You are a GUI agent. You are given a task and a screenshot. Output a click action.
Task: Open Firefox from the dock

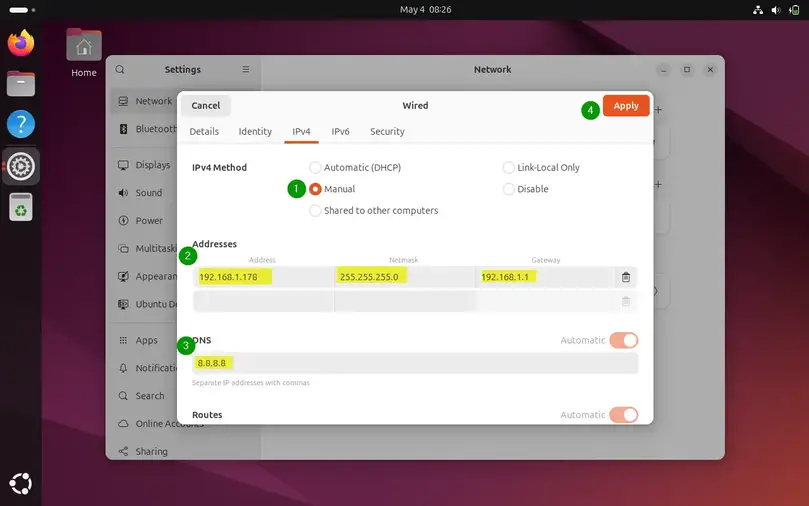pyautogui.click(x=21, y=44)
